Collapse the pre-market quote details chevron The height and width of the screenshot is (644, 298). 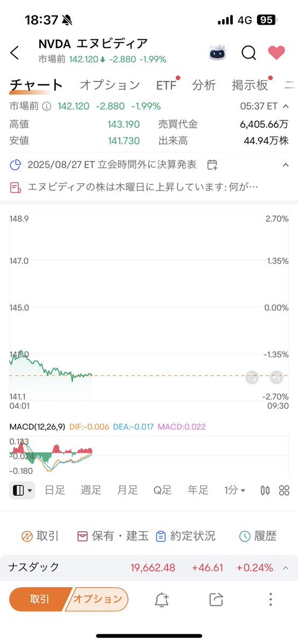point(286,106)
